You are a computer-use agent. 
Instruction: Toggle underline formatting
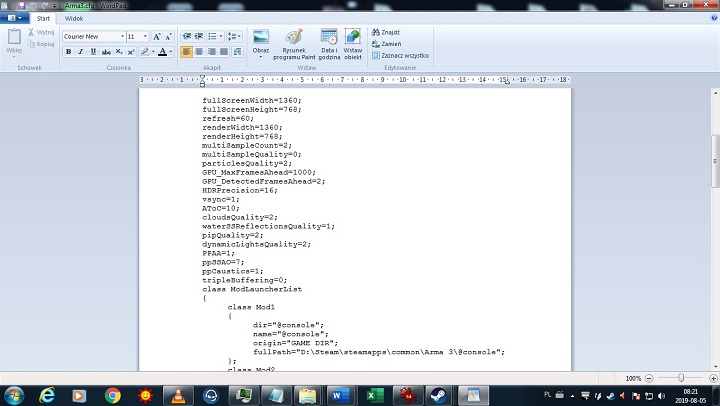(92, 51)
